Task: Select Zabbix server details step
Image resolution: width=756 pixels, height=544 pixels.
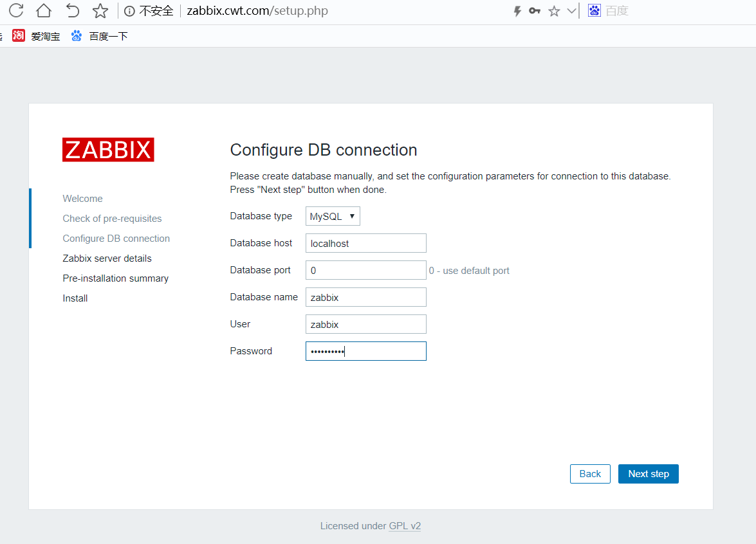Action: pos(107,258)
